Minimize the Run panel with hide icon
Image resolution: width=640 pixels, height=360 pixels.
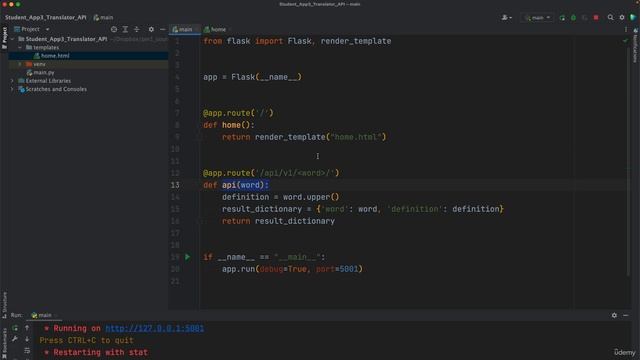[626, 315]
